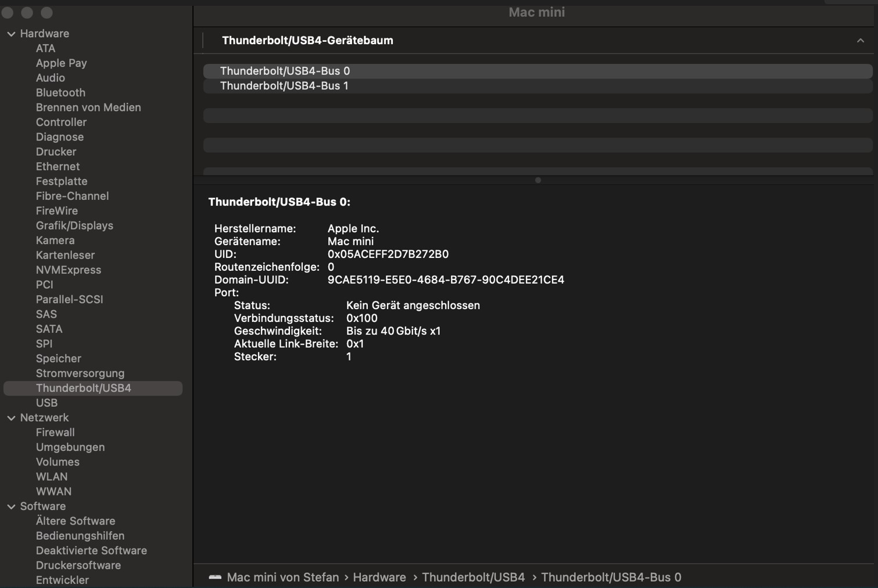Open Umgebungen entry
878x588 pixels.
click(x=70, y=447)
